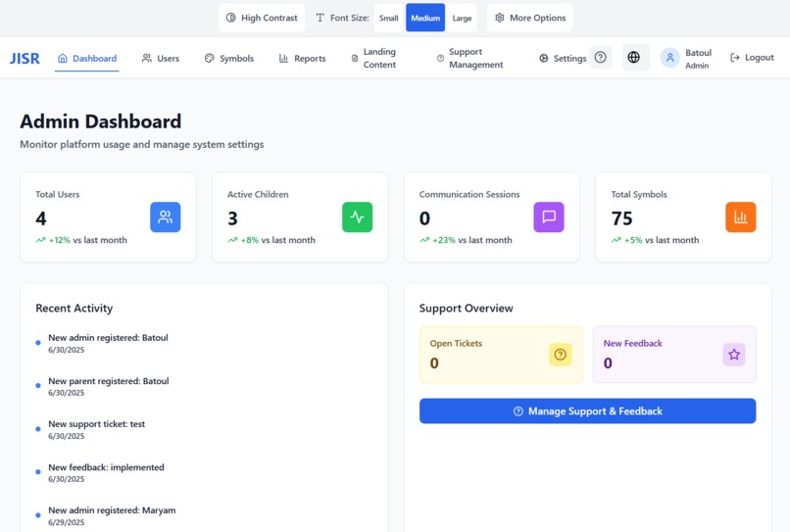Set font size to Large

coord(462,19)
